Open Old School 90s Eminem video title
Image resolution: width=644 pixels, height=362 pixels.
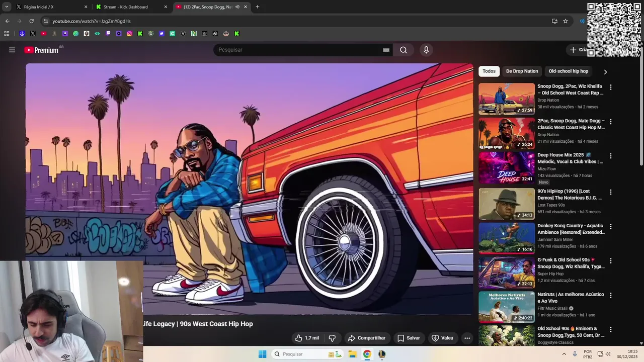(571, 332)
